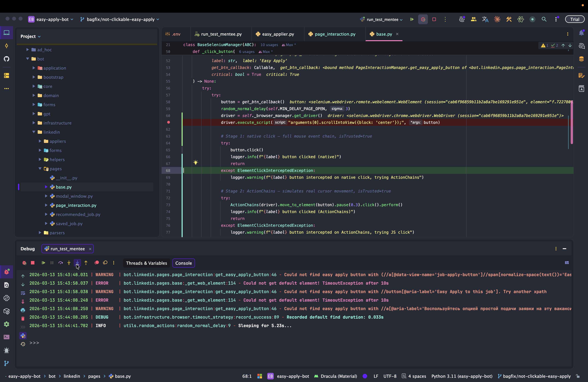
Task: Click the Trial button
Action: (x=574, y=19)
